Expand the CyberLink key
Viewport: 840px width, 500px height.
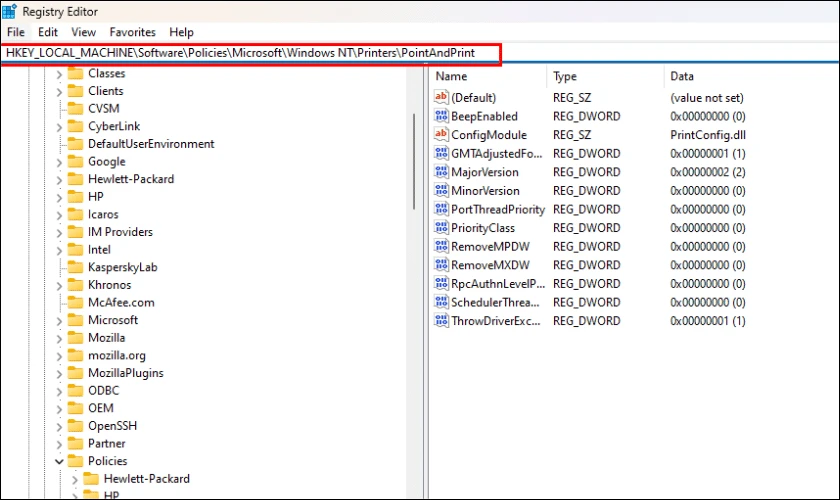[59, 127]
